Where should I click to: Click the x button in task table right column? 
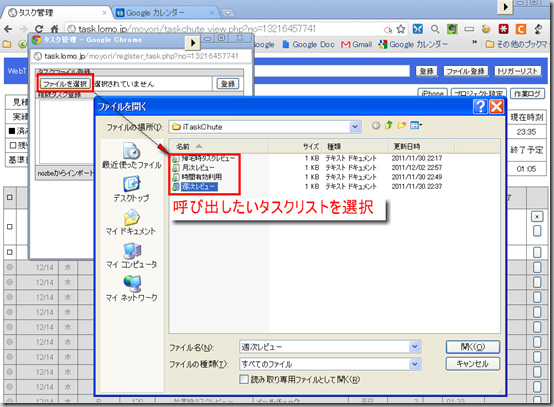[x=537, y=217]
